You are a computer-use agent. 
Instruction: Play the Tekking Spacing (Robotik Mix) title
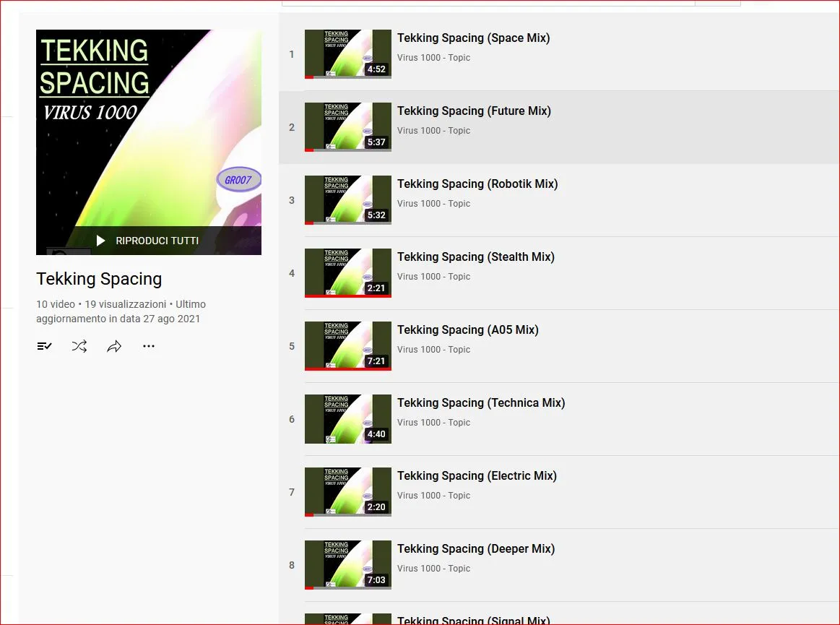(477, 184)
